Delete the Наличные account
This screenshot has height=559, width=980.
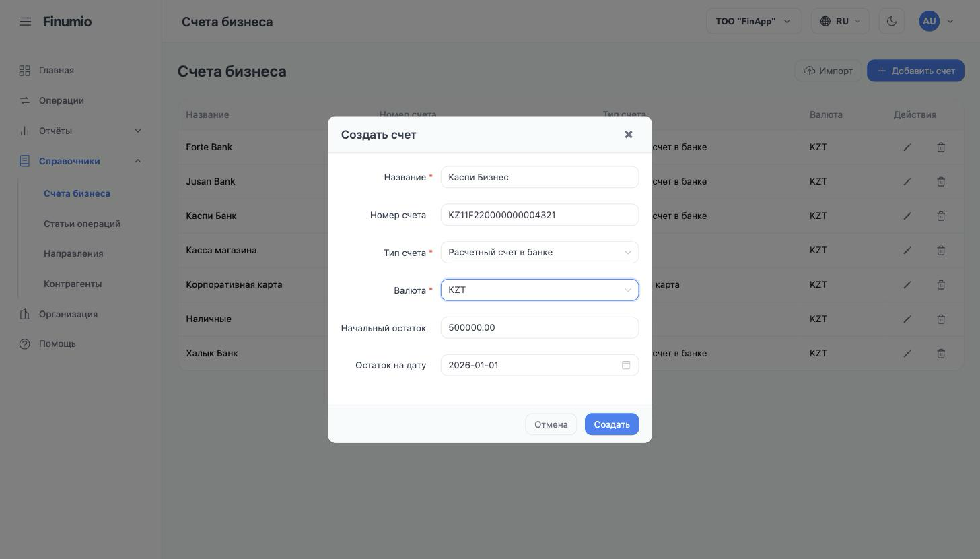tap(941, 319)
